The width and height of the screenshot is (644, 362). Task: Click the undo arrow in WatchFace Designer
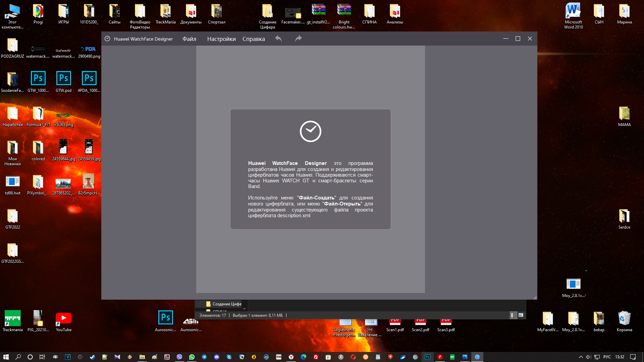pos(278,39)
